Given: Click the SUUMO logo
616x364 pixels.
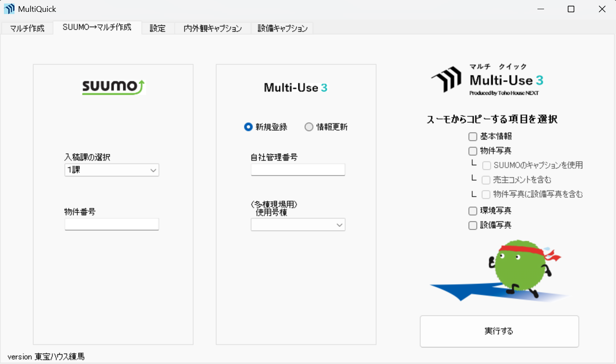Looking at the screenshot, I should click(x=113, y=87).
